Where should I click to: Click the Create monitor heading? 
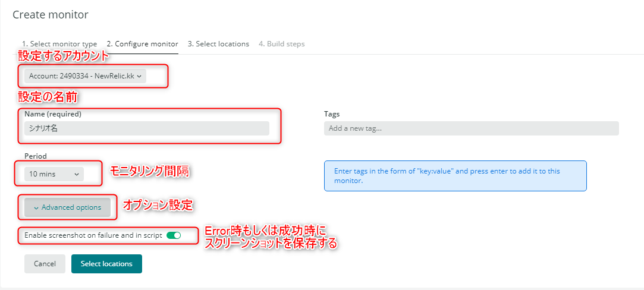51,15
